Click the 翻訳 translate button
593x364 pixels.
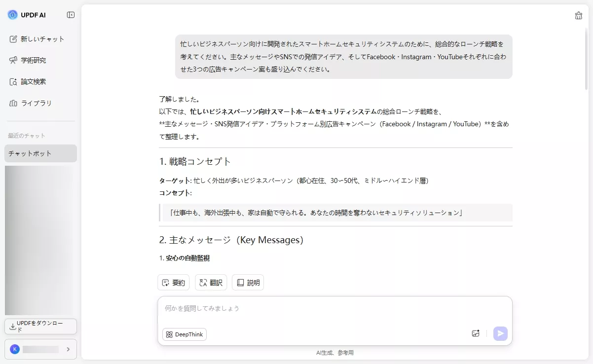click(x=211, y=282)
